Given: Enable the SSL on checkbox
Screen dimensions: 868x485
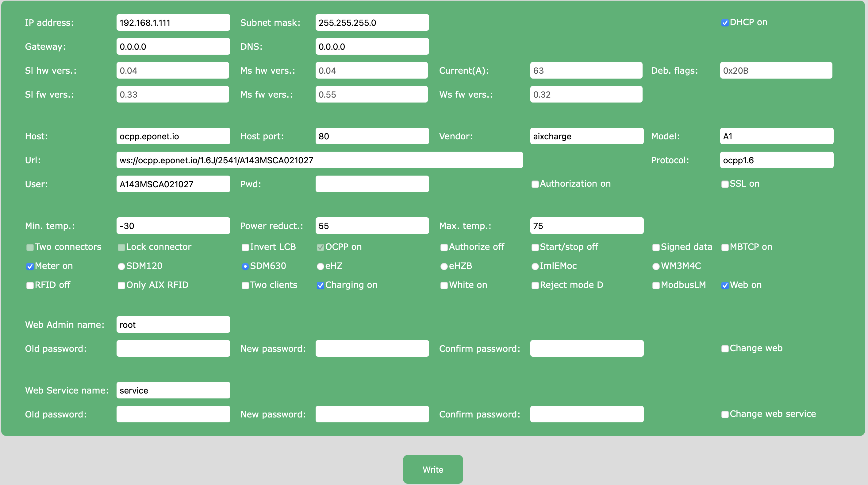Looking at the screenshot, I should point(725,184).
